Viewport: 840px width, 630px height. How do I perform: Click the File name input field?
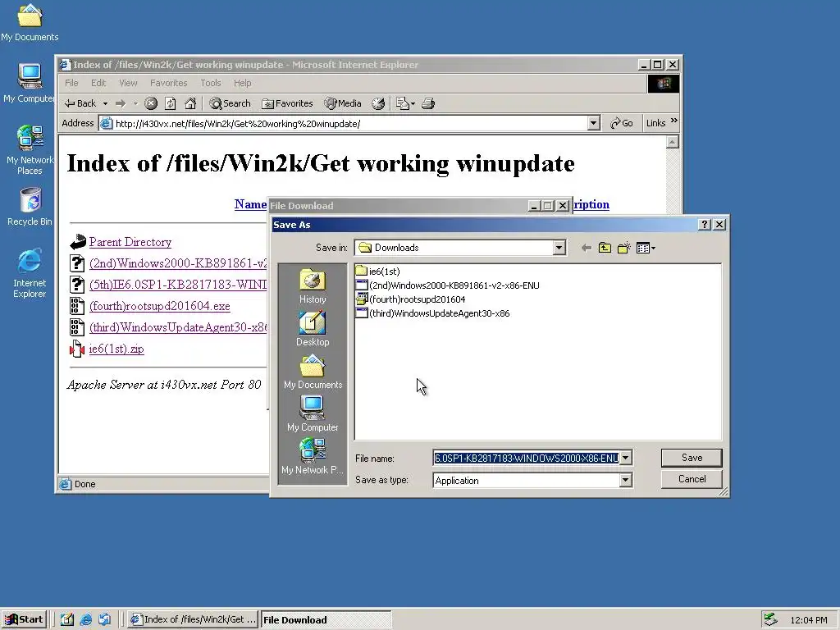pos(526,458)
